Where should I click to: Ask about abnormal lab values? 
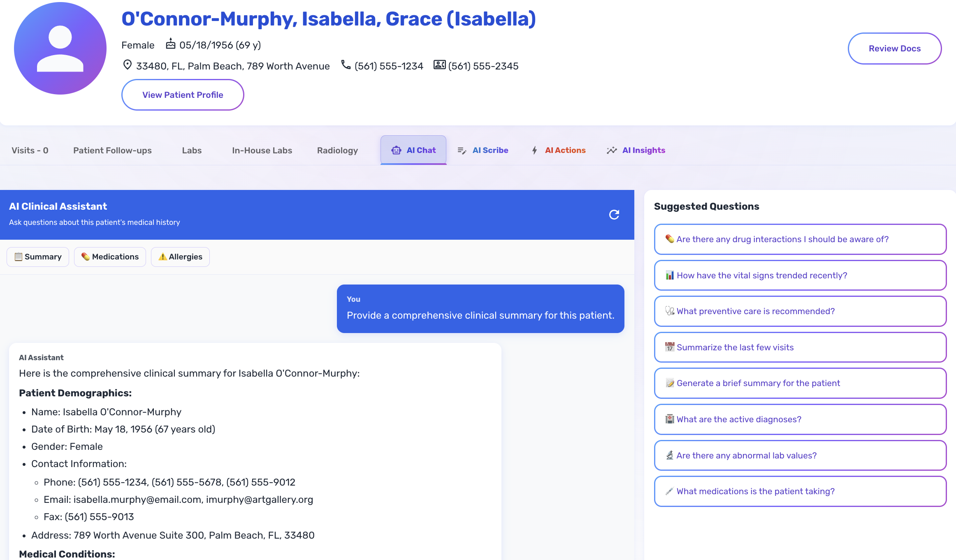click(800, 456)
